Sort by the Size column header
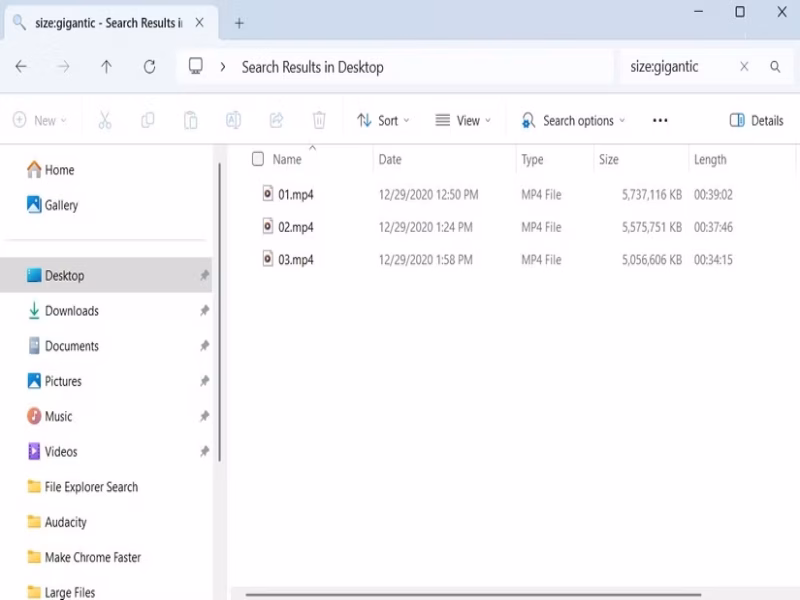 point(609,159)
